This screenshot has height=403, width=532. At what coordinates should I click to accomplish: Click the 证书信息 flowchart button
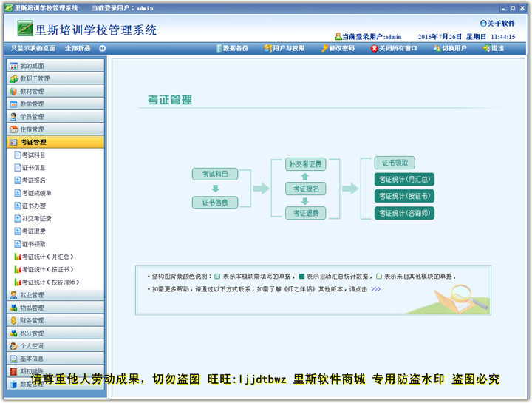tap(215, 203)
